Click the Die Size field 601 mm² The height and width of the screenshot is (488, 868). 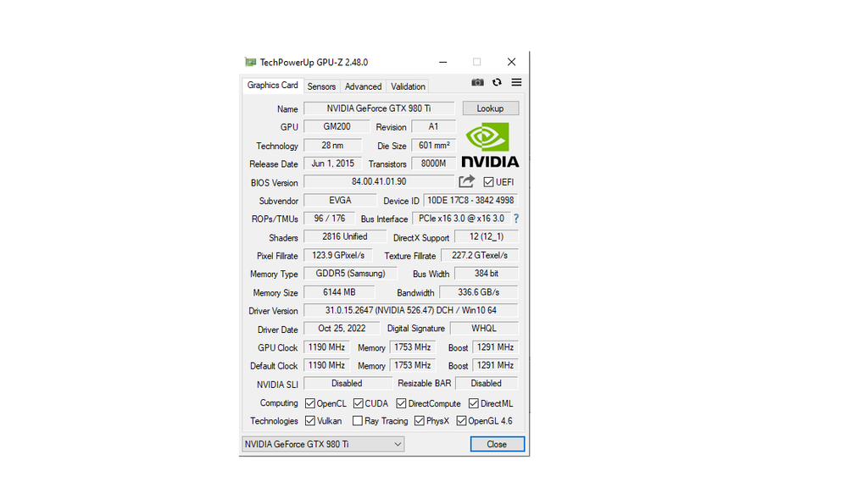pos(434,146)
